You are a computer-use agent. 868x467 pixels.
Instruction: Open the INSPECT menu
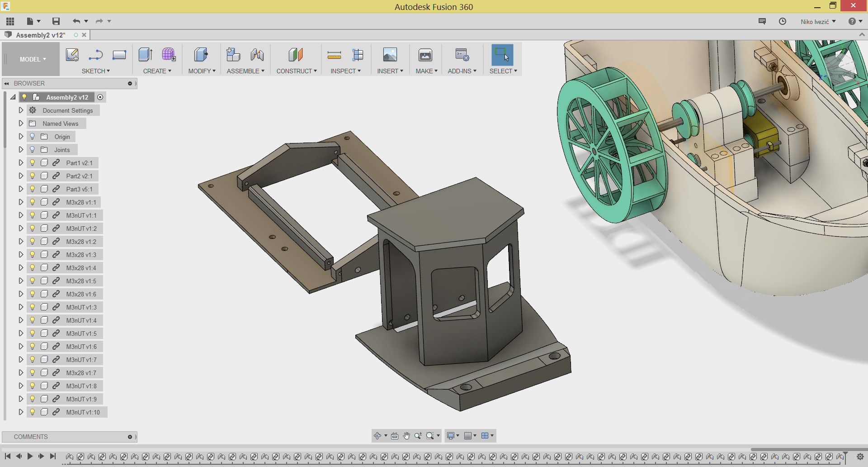click(346, 71)
